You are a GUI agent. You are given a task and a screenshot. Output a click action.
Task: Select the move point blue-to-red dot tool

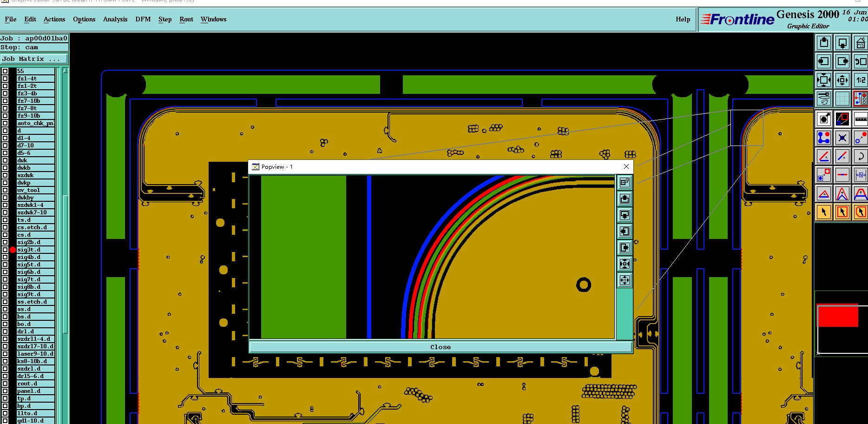861,138
